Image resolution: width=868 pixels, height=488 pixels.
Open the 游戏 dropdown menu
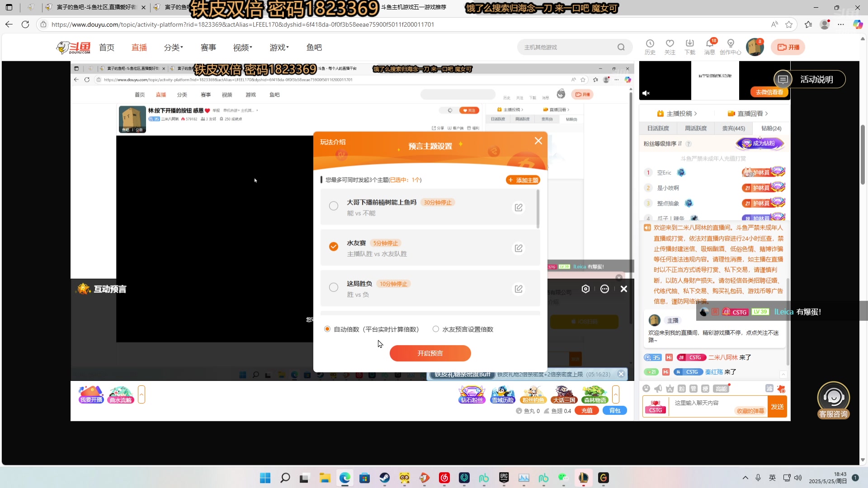(x=279, y=47)
